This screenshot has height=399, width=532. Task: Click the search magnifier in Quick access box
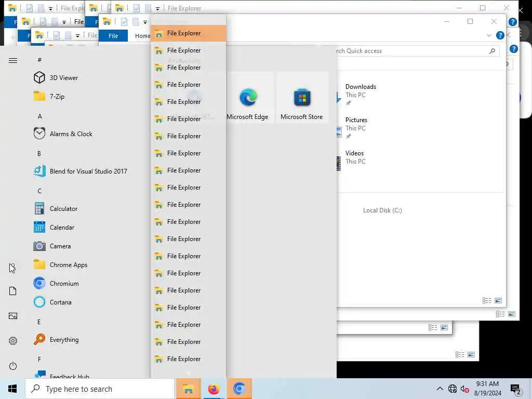(x=493, y=51)
